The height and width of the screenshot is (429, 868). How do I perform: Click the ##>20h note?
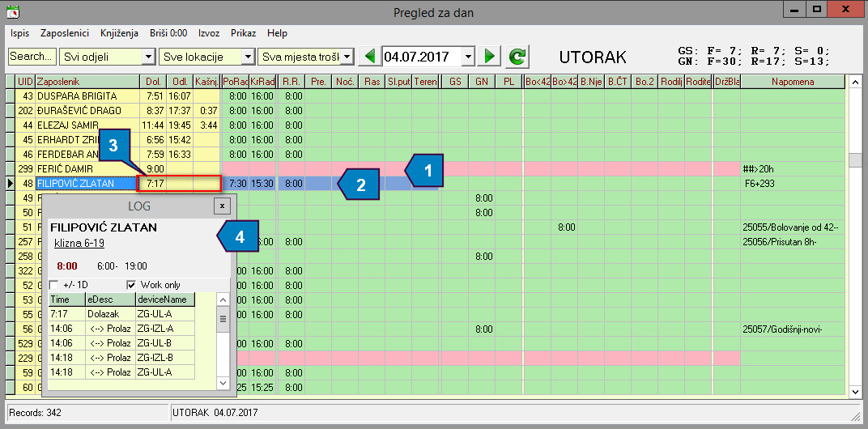pyautogui.click(x=759, y=168)
